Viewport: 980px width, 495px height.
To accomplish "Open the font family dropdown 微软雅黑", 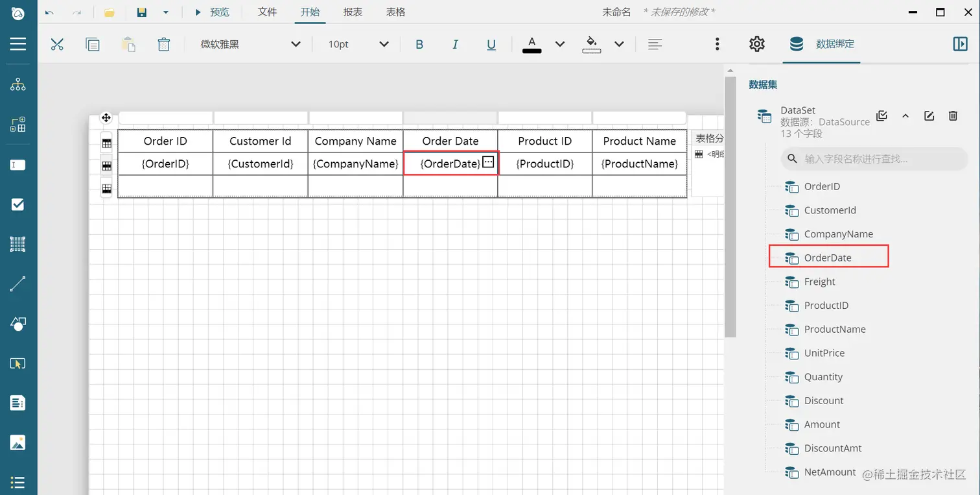I will tap(251, 44).
